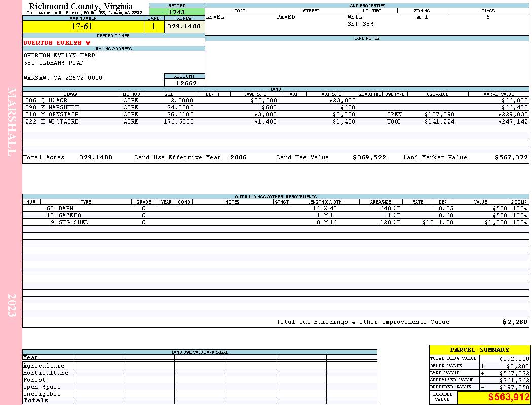532x405 pixels.
Task: Click the use value $141,224
Action: click(439, 121)
